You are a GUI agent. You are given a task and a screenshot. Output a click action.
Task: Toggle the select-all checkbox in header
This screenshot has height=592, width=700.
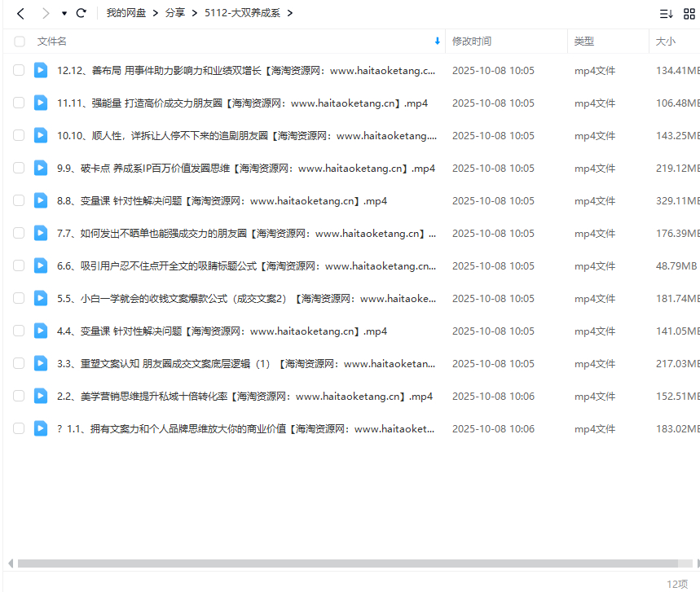click(19, 41)
